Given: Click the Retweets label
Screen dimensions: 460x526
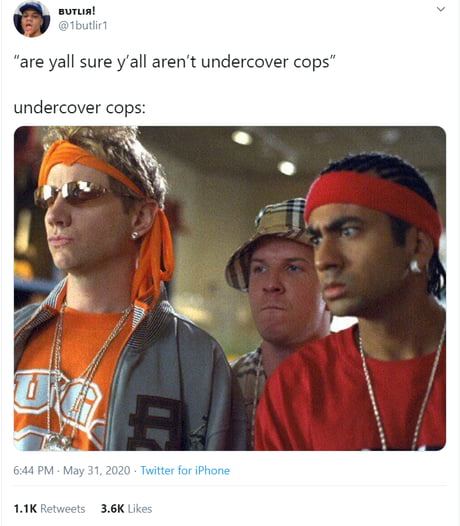Looking at the screenshot, I should [63, 509].
